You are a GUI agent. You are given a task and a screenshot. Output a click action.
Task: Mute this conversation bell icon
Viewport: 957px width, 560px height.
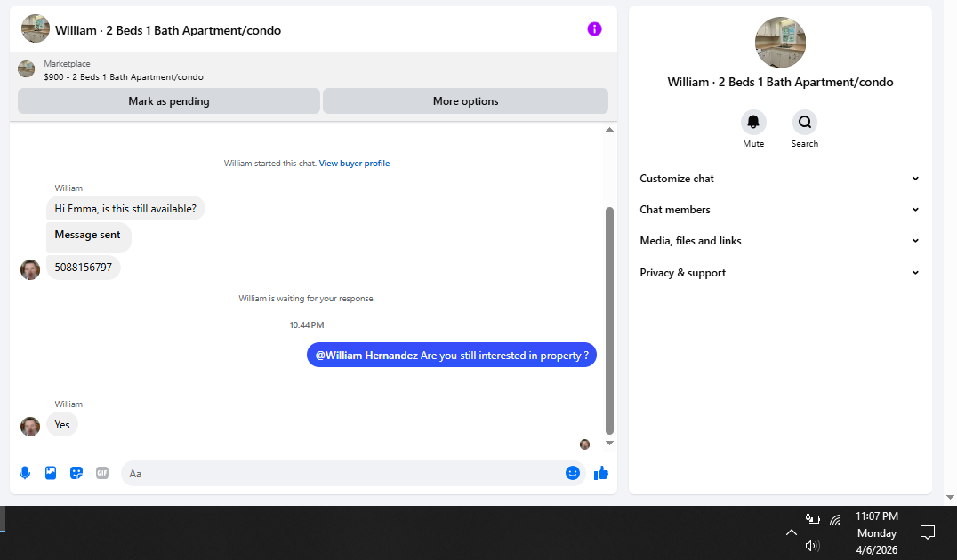click(753, 122)
